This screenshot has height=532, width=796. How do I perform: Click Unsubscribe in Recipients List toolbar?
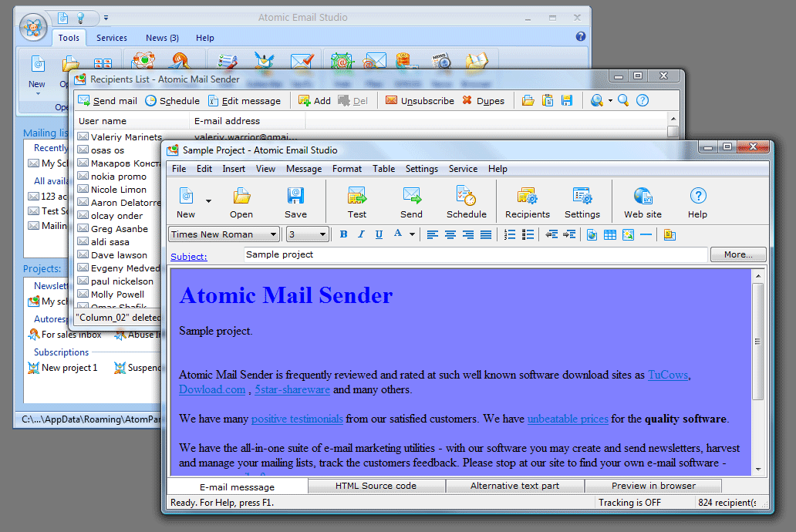420,100
